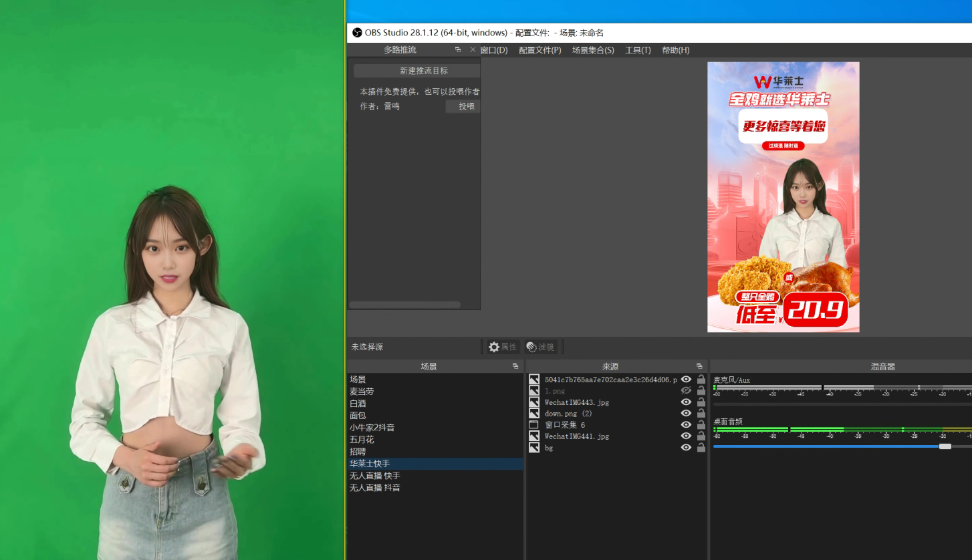Click the 投喂 button
This screenshot has height=560, width=972.
[x=463, y=106]
